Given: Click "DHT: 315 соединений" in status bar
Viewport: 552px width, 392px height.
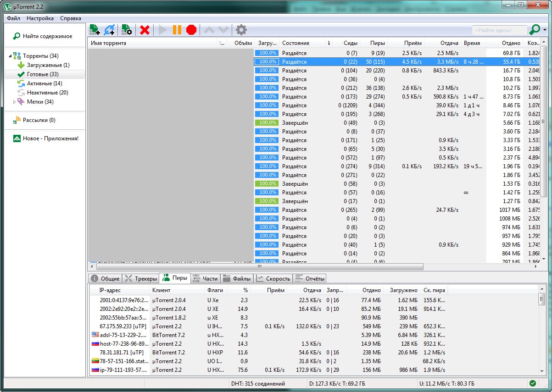Looking at the screenshot, I should pos(257,384).
